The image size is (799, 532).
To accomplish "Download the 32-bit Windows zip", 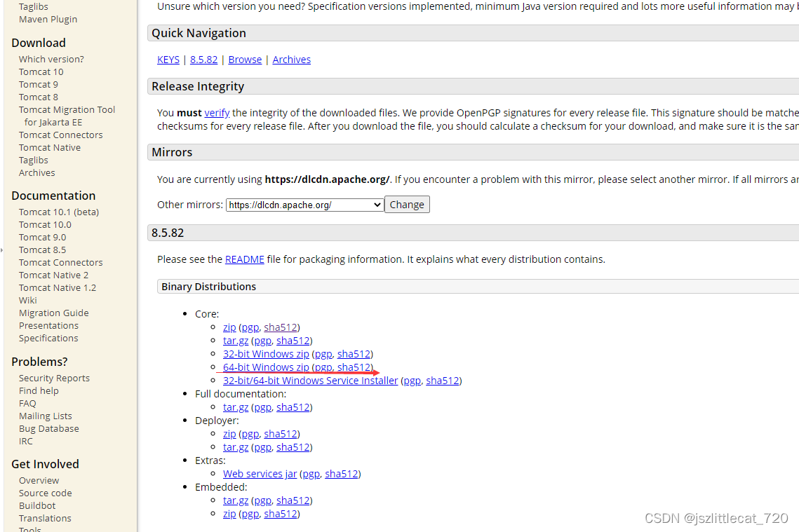I will 266,354.
